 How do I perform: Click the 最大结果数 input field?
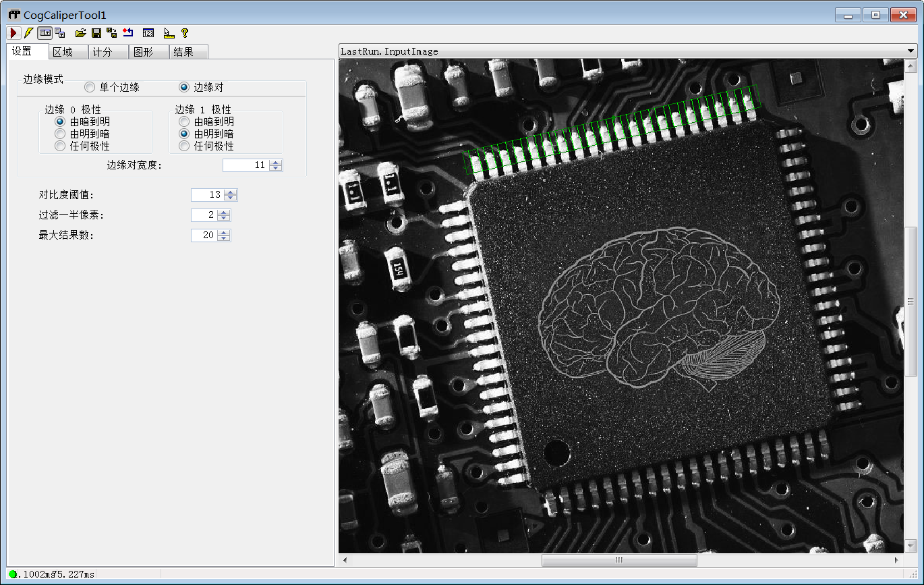204,235
